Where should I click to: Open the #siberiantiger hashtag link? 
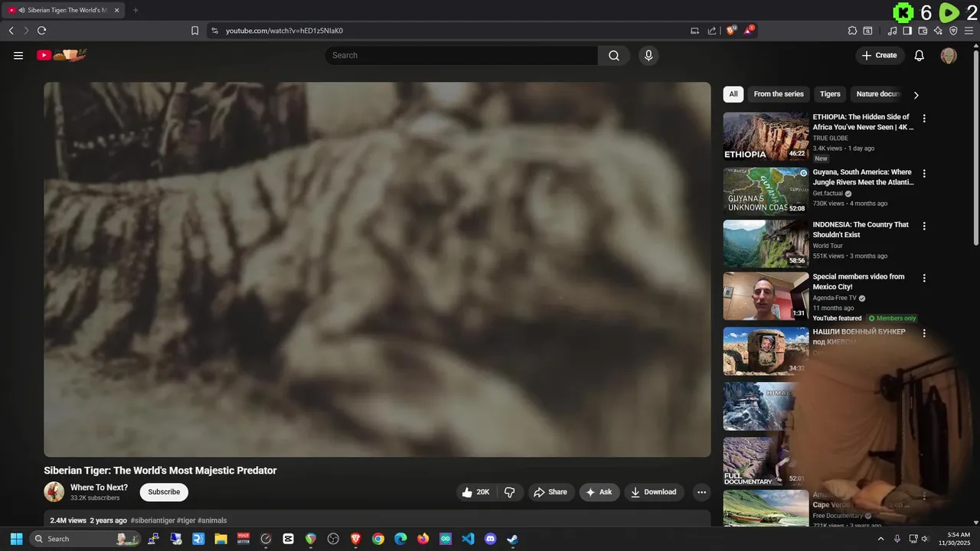point(152,520)
